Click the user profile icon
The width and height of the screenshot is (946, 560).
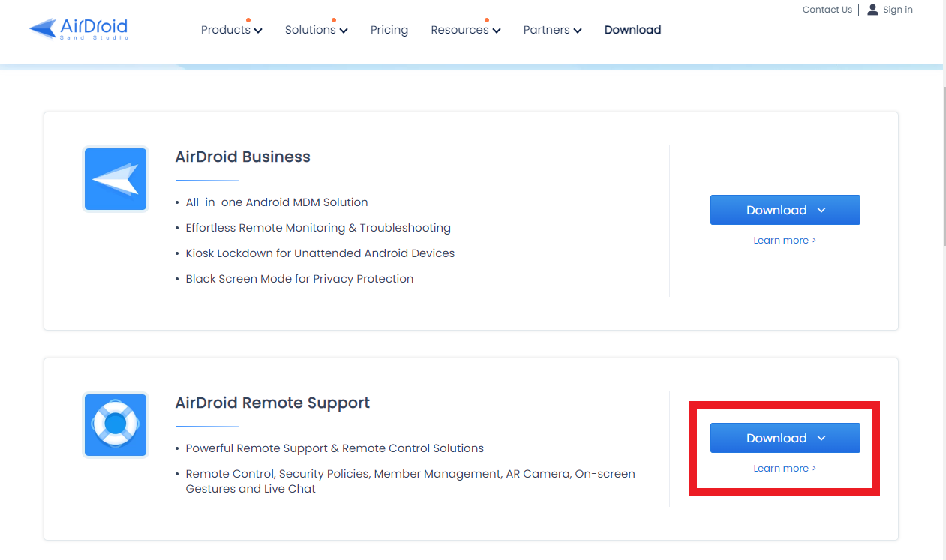tap(872, 10)
